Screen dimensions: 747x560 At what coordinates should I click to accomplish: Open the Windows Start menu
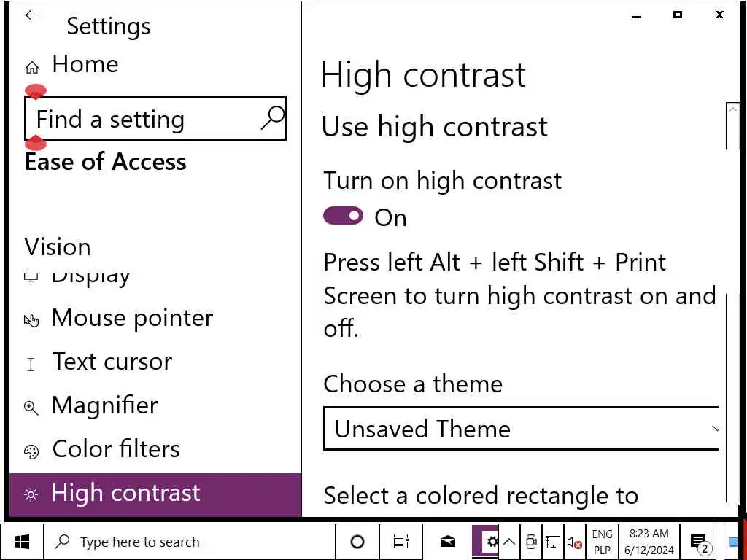pyautogui.click(x=22, y=542)
